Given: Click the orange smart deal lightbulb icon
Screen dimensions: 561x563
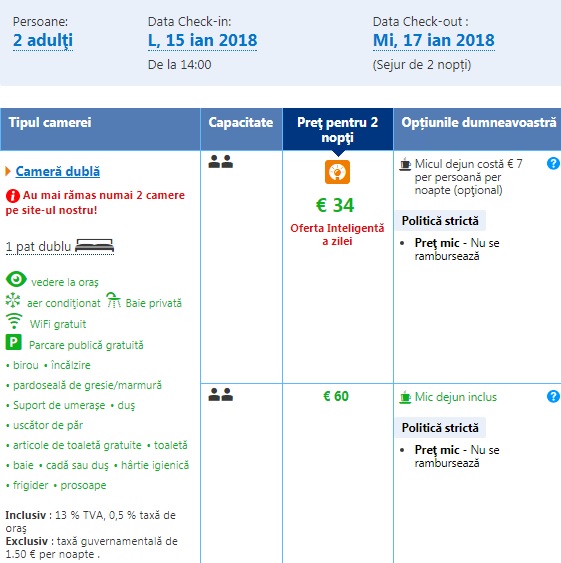Looking at the screenshot, I should 337,172.
